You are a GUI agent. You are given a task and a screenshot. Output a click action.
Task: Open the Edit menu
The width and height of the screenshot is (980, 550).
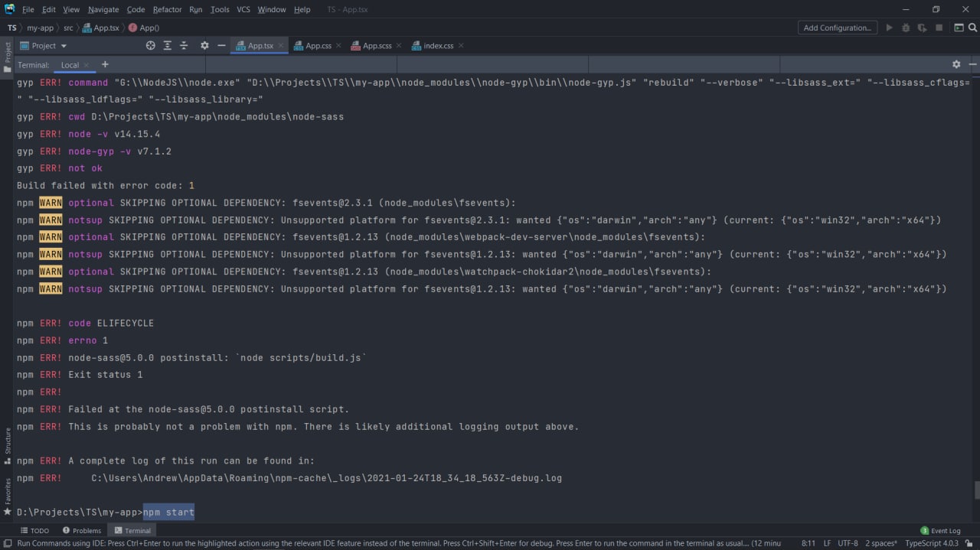point(49,9)
